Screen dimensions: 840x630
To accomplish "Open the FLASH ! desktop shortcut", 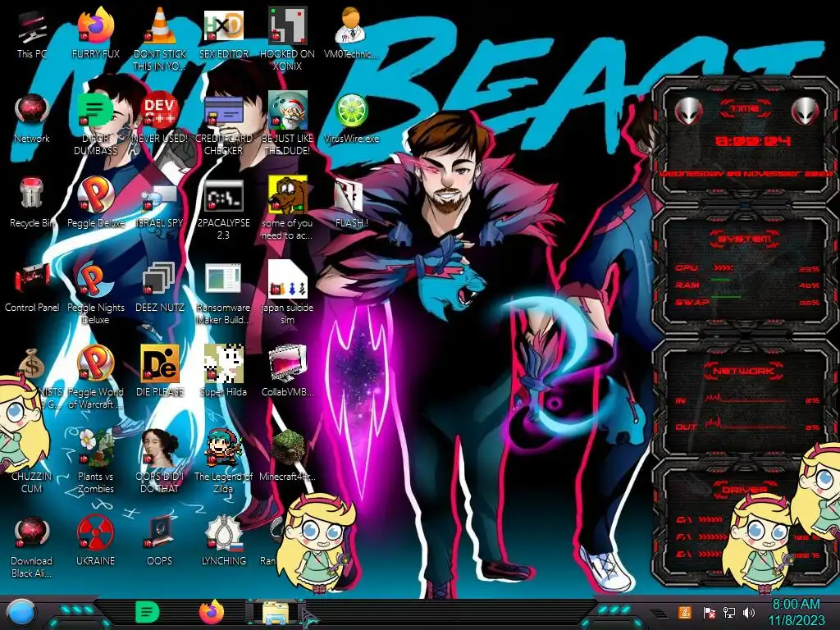I will (351, 203).
